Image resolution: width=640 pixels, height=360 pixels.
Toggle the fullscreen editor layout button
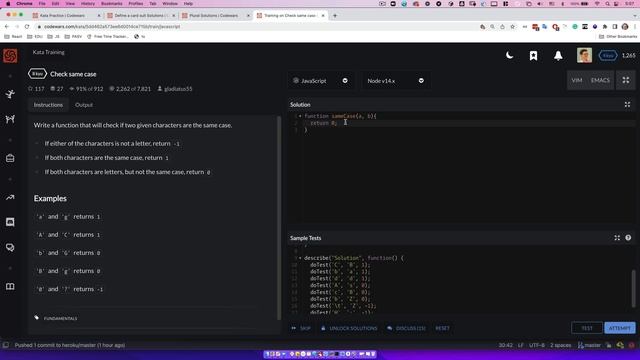[x=626, y=80]
